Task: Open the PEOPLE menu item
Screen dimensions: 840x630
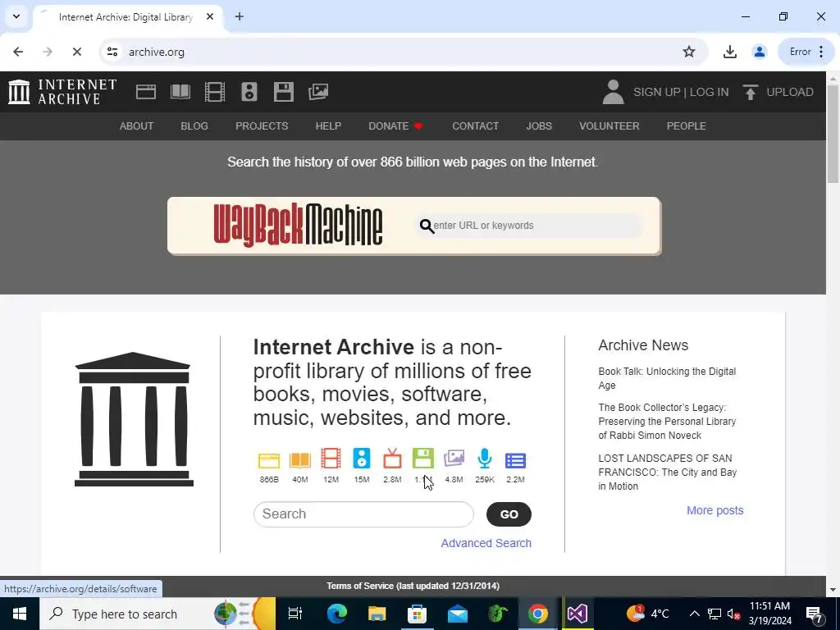Action: click(x=687, y=126)
